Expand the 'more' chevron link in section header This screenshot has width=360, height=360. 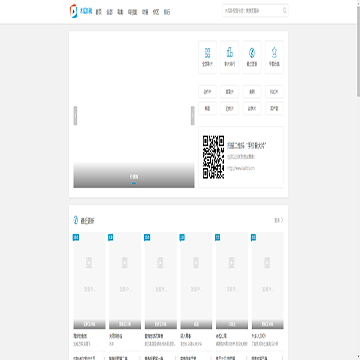point(279,220)
